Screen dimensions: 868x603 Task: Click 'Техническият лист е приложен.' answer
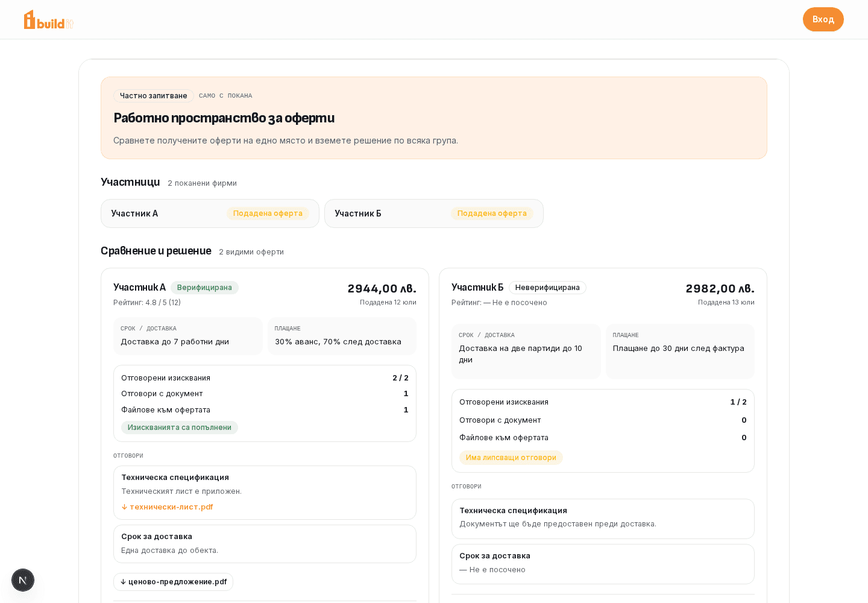[x=181, y=491]
